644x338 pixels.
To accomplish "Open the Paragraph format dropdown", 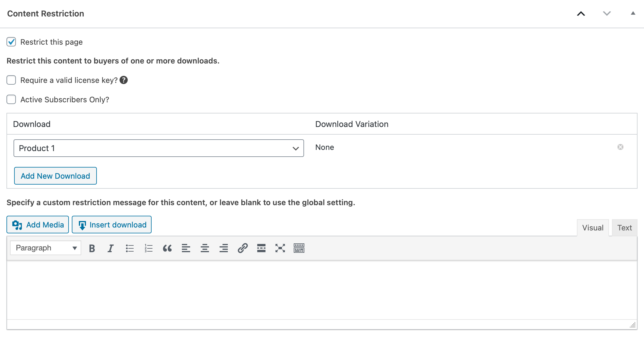I will pyautogui.click(x=46, y=248).
